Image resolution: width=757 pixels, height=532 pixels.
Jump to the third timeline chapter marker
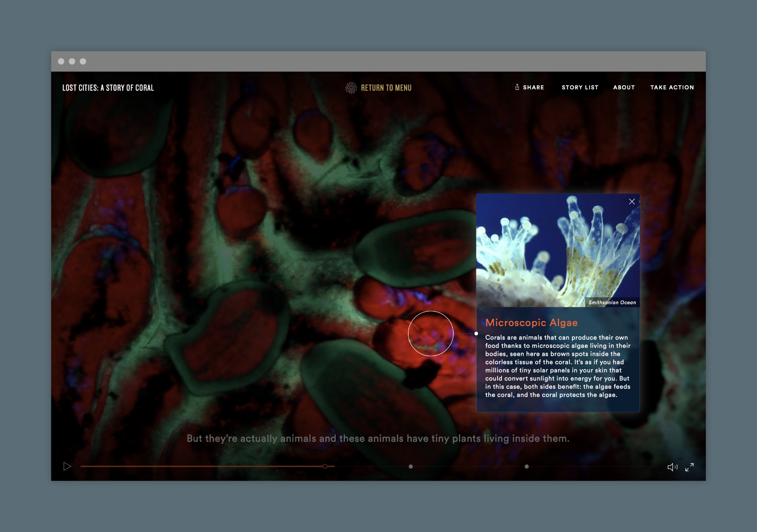point(527,466)
